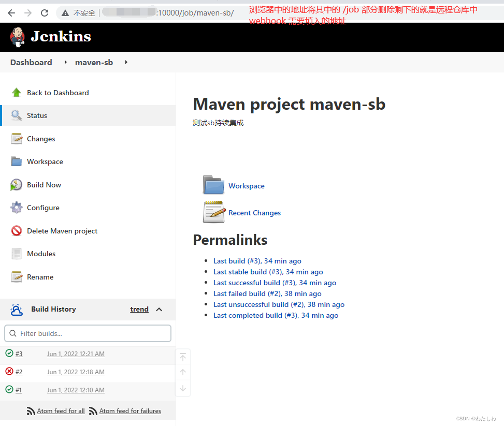
Task: Expand the Dashboard breadcrumb dropdown arrow
Action: coord(66,62)
